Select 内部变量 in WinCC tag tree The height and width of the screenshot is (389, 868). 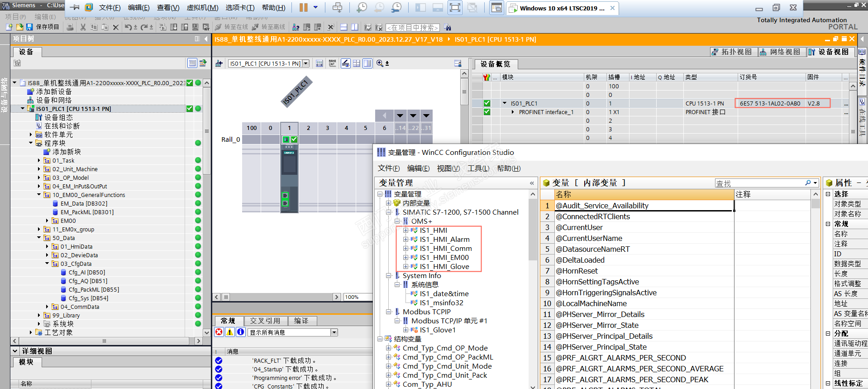click(x=416, y=203)
